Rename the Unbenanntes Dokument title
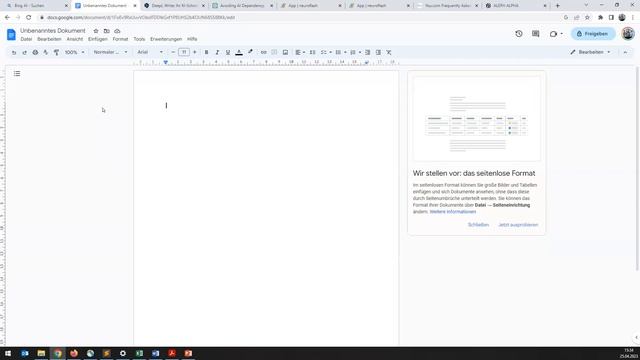 tap(53, 31)
